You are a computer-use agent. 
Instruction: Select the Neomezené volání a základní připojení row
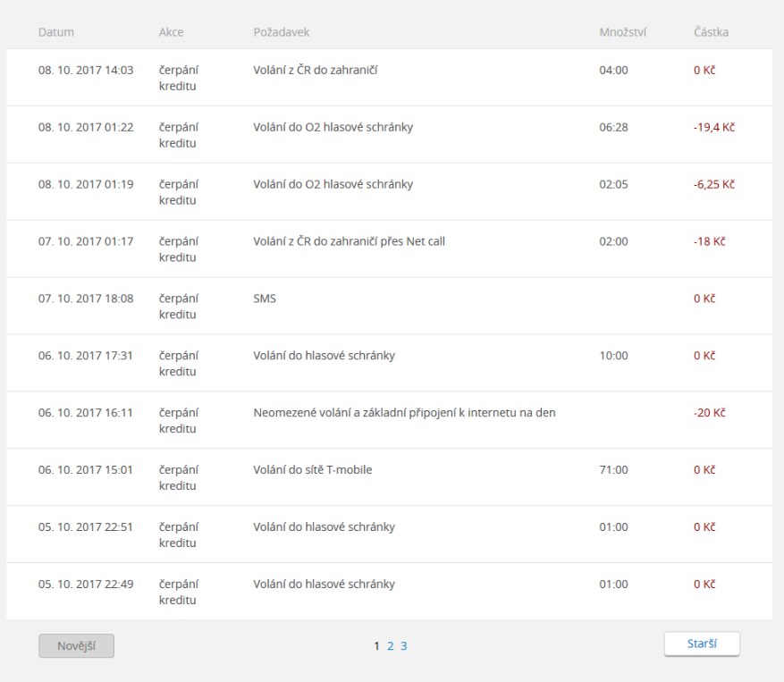(x=404, y=413)
